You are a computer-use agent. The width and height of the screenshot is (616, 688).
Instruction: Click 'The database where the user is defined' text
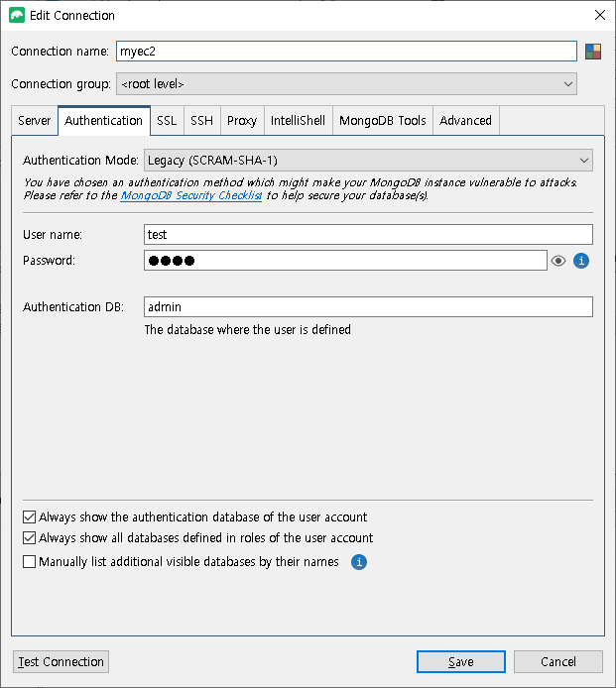(248, 329)
